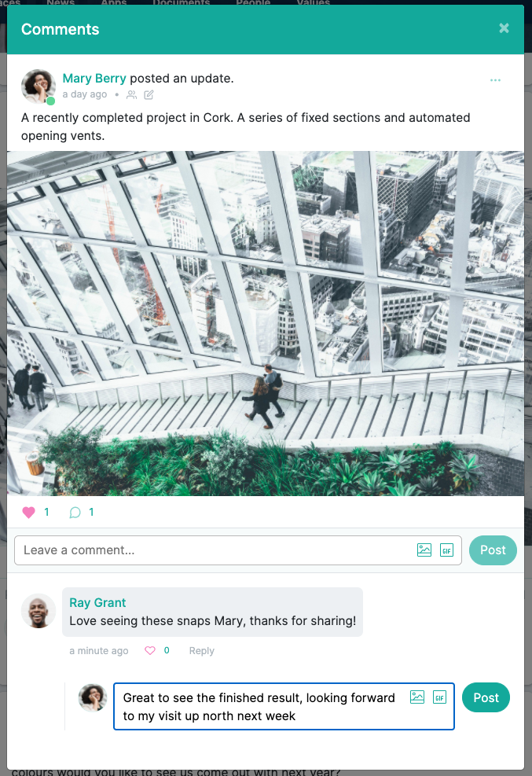Add GIF in Leave a comment field
Image resolution: width=532 pixels, height=776 pixels.
pyautogui.click(x=447, y=550)
